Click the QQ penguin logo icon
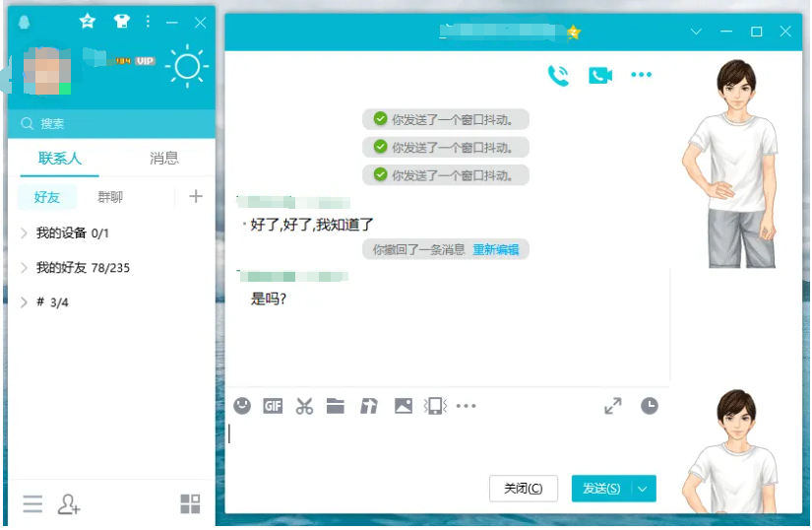The height and width of the screenshot is (530, 812). click(x=24, y=23)
